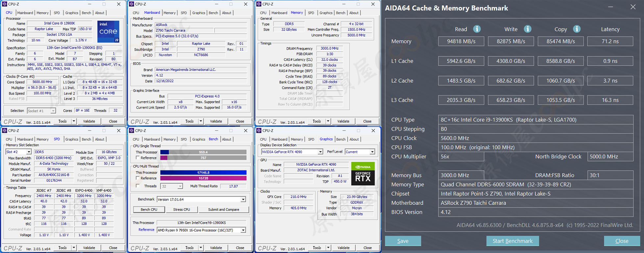Click the Copy info icon in AIDA64
644x253 pixels.
click(x=577, y=29)
